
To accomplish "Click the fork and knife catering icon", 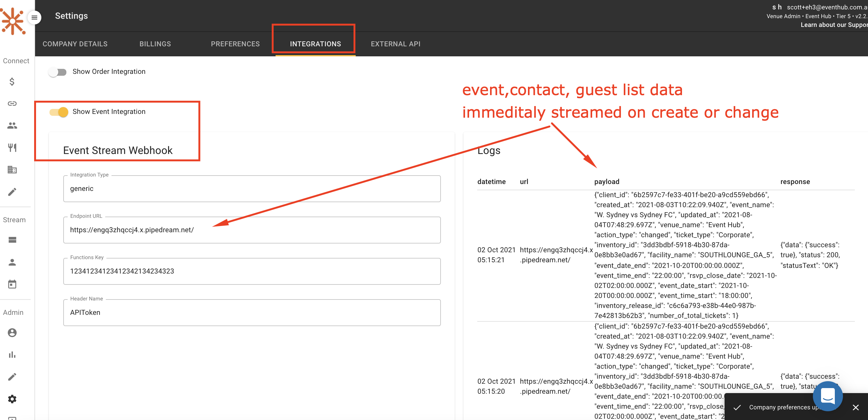I will [x=12, y=147].
